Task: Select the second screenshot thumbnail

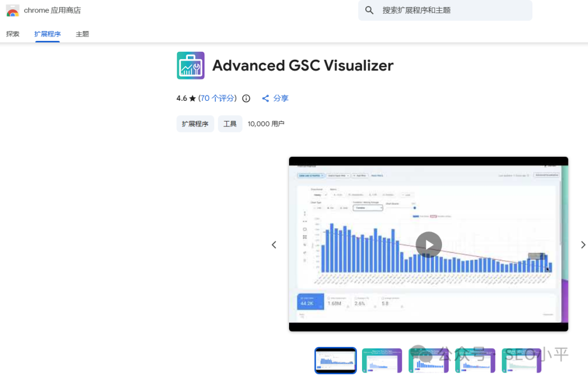Action: pyautogui.click(x=382, y=360)
